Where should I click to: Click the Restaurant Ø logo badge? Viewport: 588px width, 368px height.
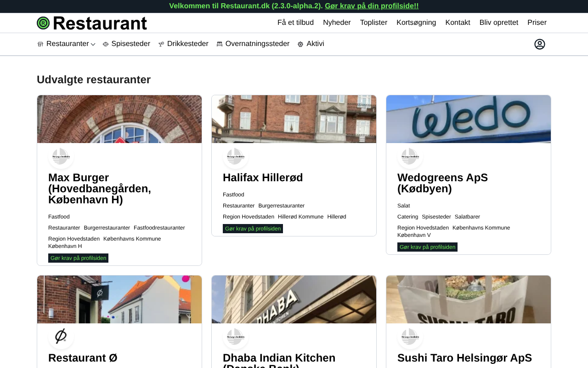pyautogui.click(x=61, y=336)
